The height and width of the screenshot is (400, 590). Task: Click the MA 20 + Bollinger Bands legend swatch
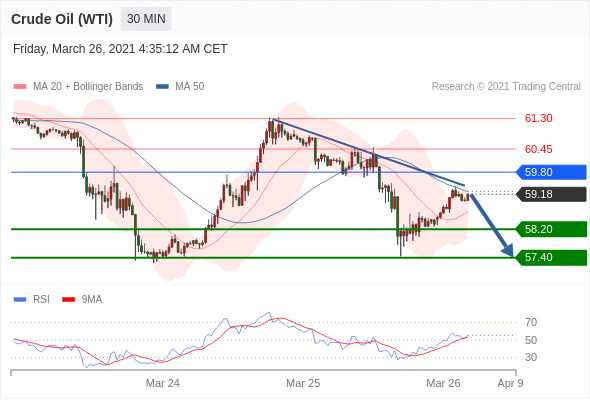[x=20, y=87]
